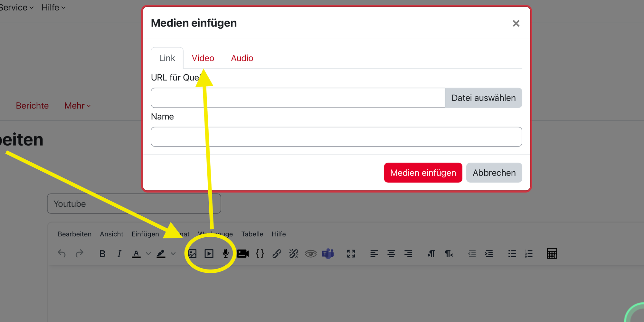The width and height of the screenshot is (644, 322).
Task: Click the insert media play icon
Action: (209, 254)
